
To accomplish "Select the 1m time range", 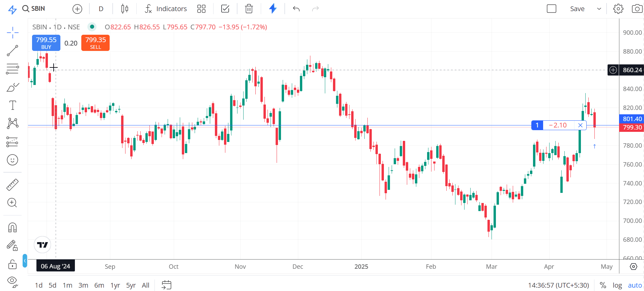I will click(67, 285).
